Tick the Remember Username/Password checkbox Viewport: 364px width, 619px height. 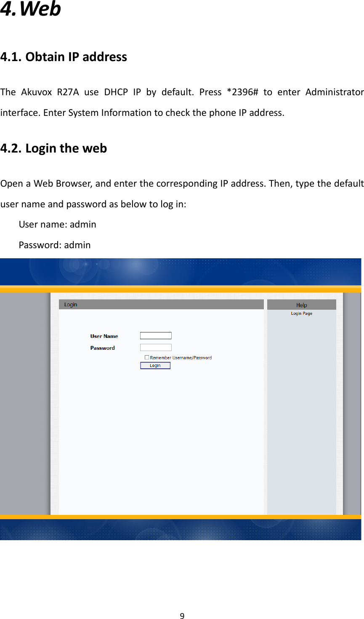coord(147,357)
